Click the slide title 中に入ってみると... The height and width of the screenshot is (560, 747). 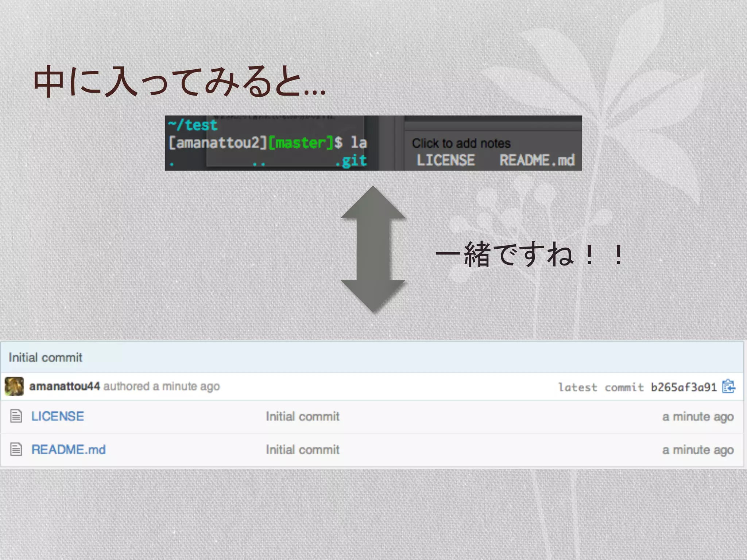[x=179, y=81]
